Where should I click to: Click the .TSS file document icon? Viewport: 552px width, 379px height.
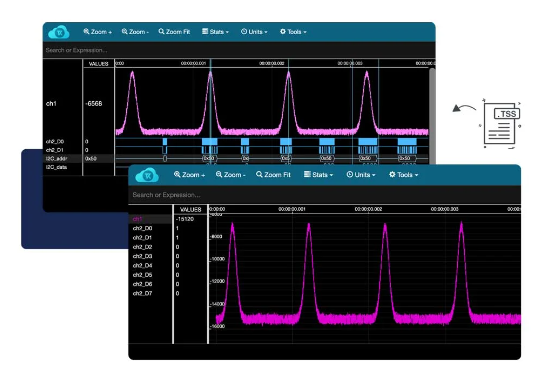501,124
